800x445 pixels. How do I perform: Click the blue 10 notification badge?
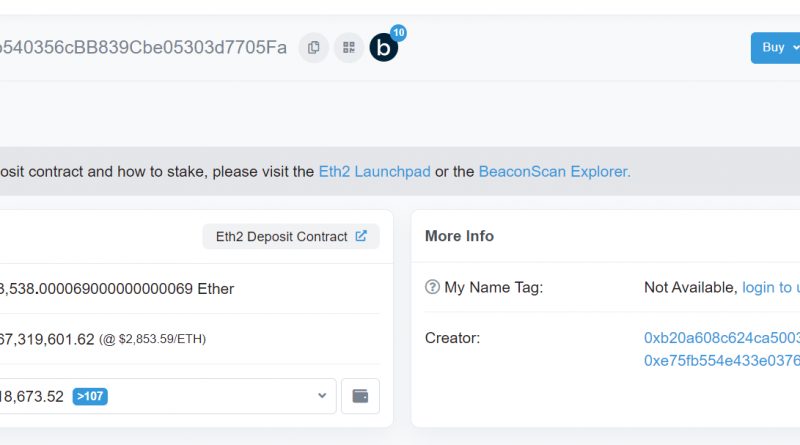[398, 33]
